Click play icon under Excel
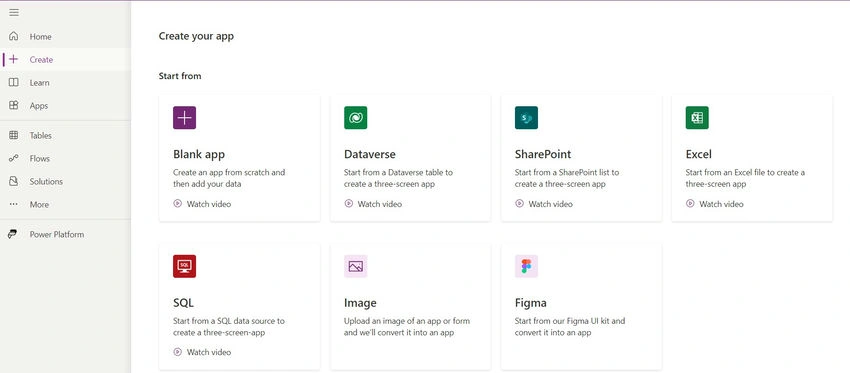The height and width of the screenshot is (373, 850). click(690, 204)
